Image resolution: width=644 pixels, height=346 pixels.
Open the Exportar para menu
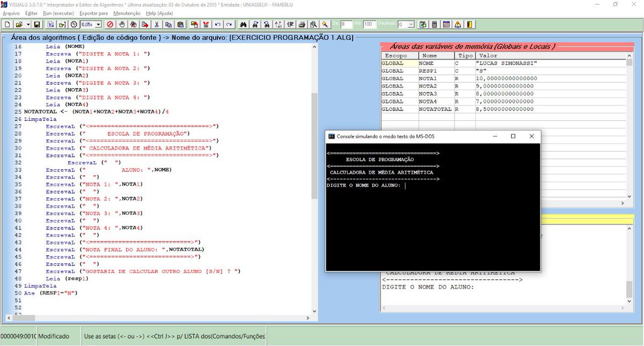93,13
